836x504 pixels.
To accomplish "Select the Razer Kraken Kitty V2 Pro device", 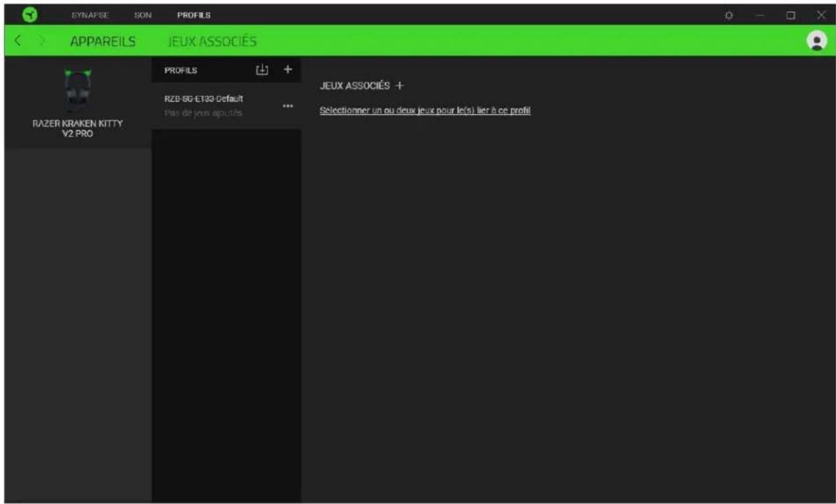I will tap(78, 102).
